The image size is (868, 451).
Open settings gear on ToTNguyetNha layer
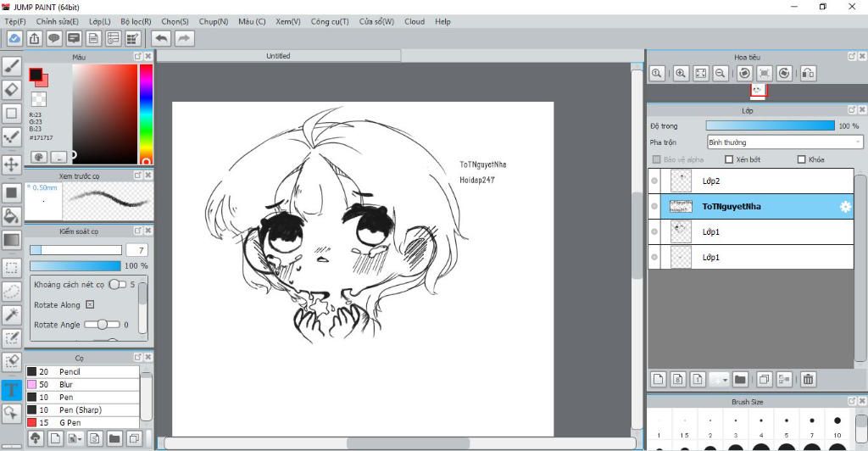click(845, 206)
